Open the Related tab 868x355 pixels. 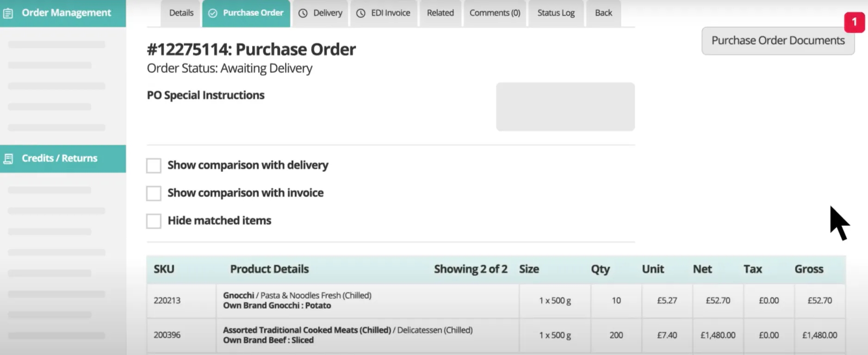click(x=440, y=13)
